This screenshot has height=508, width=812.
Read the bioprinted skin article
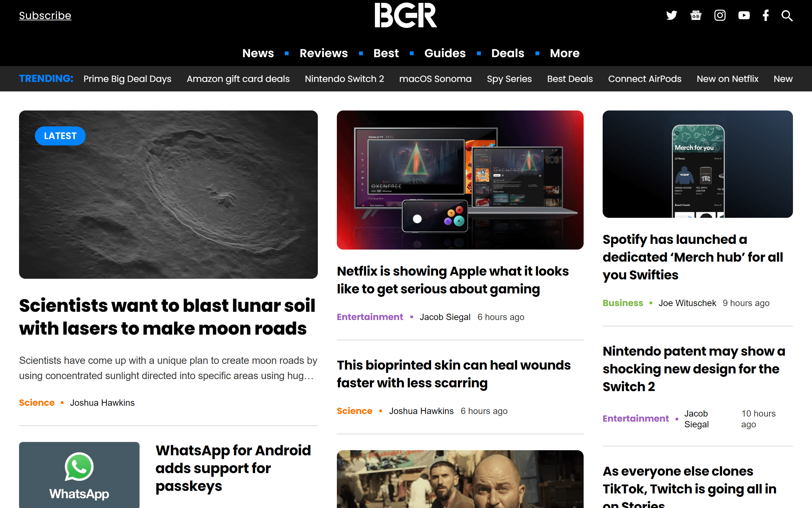[454, 374]
